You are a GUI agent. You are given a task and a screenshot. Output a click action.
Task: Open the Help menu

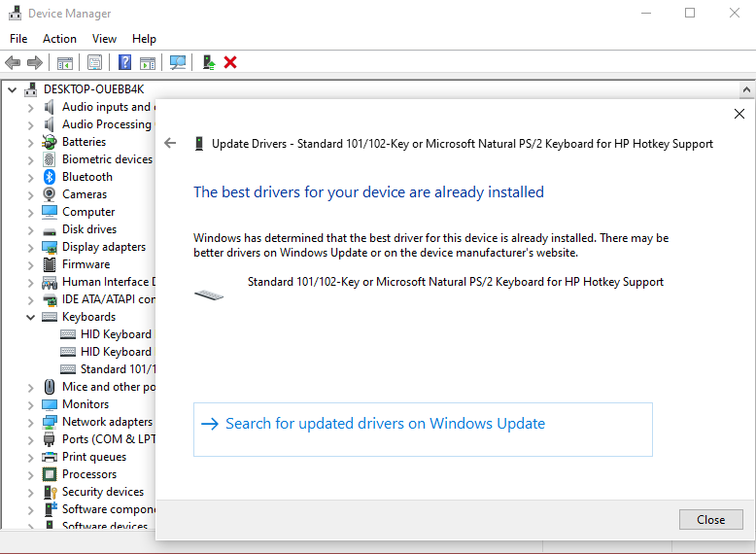pos(144,39)
